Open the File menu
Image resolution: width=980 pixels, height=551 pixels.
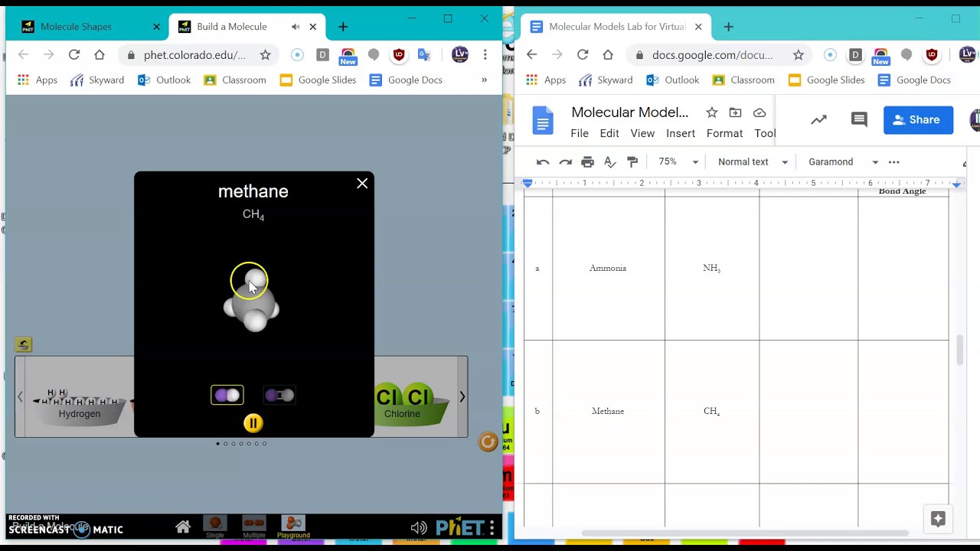[580, 133]
